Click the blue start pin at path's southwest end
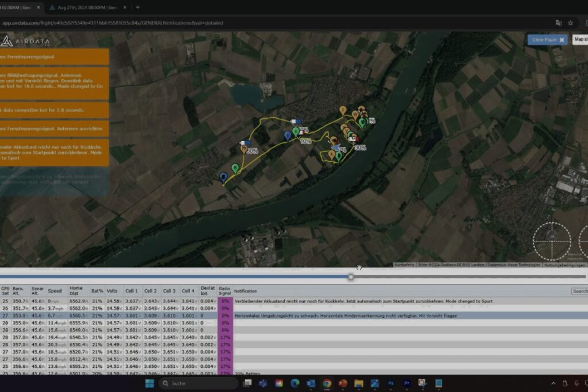588x392 pixels. (223, 177)
